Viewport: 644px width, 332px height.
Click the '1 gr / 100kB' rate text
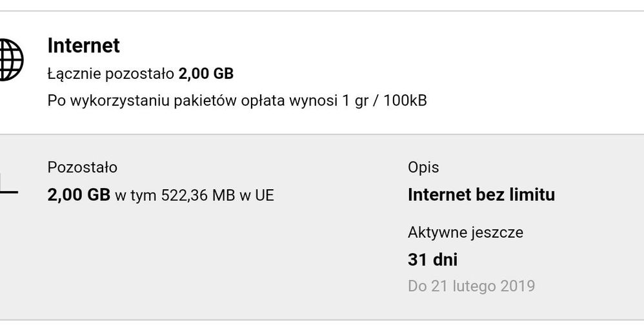385,101
